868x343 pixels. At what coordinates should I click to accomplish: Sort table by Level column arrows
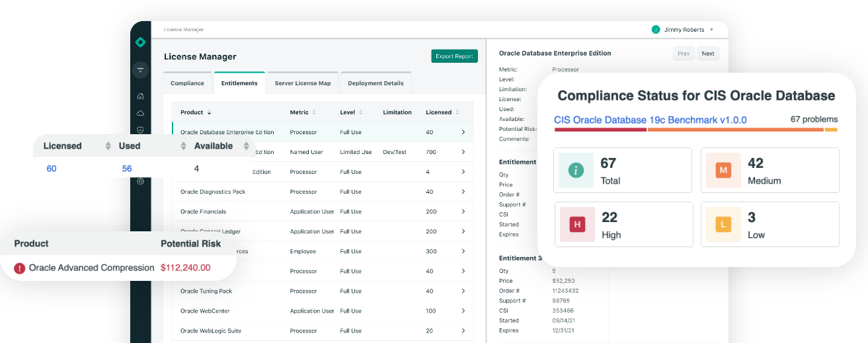[360, 112]
